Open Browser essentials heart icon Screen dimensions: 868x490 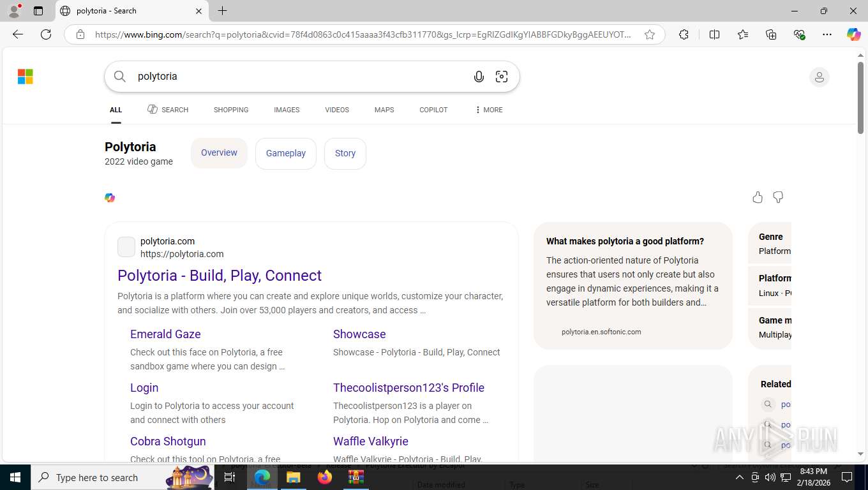[x=799, y=34]
